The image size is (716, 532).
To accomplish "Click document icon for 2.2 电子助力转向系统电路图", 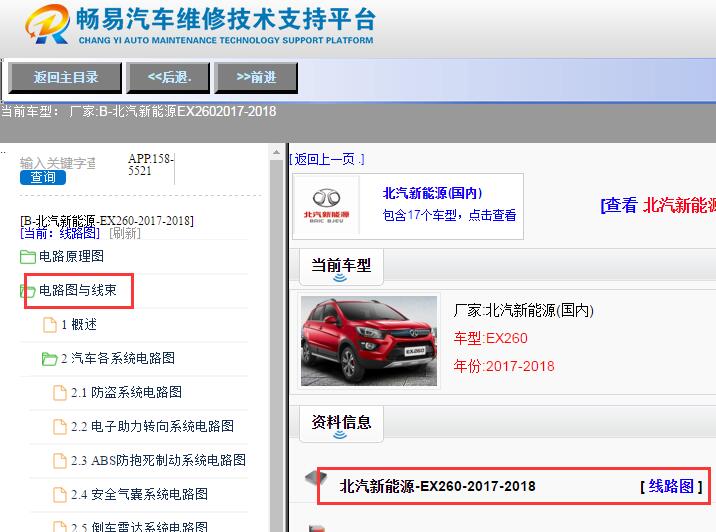I will tap(60, 427).
